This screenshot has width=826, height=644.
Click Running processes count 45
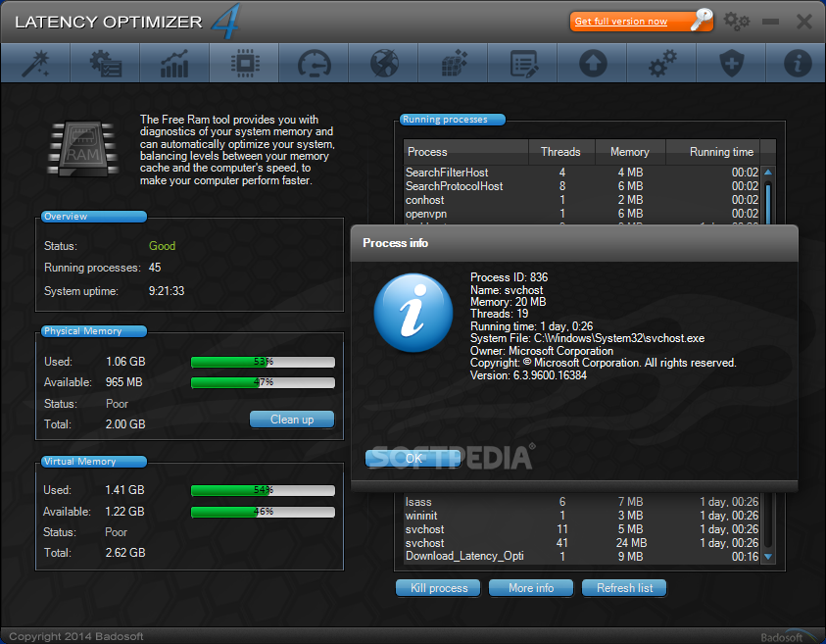tap(155, 268)
